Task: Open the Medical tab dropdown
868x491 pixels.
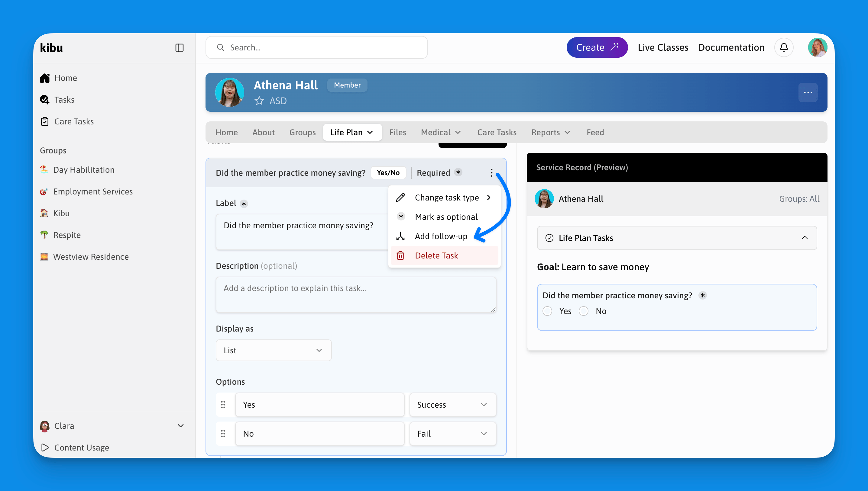Action: pos(441,132)
